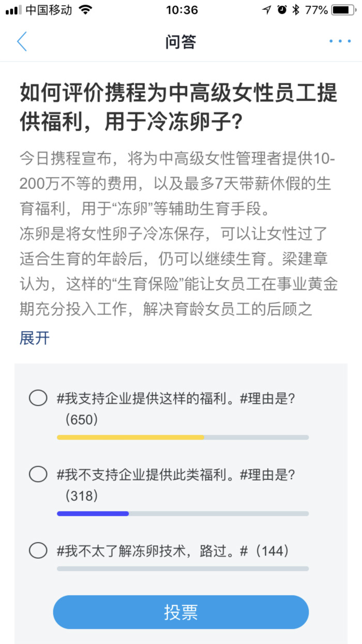
Task: Select the "我支持企业提供这样的福利" radio option
Action: tap(38, 398)
